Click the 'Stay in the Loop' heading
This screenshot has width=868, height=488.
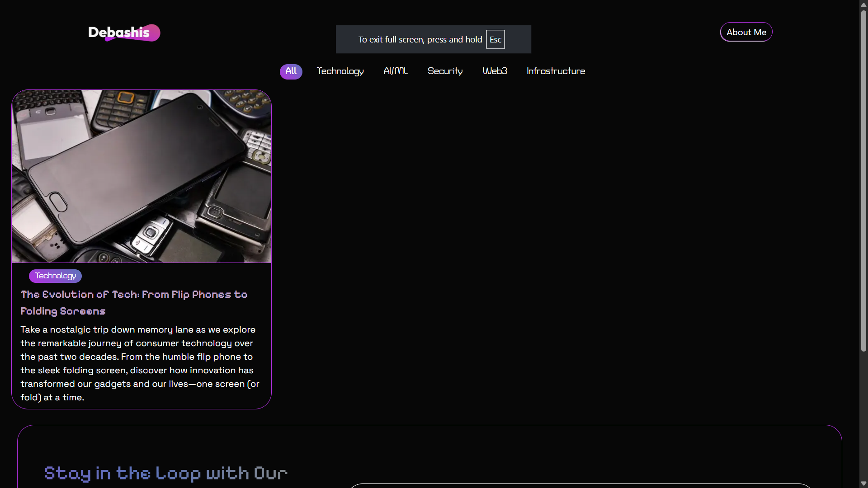point(166,473)
